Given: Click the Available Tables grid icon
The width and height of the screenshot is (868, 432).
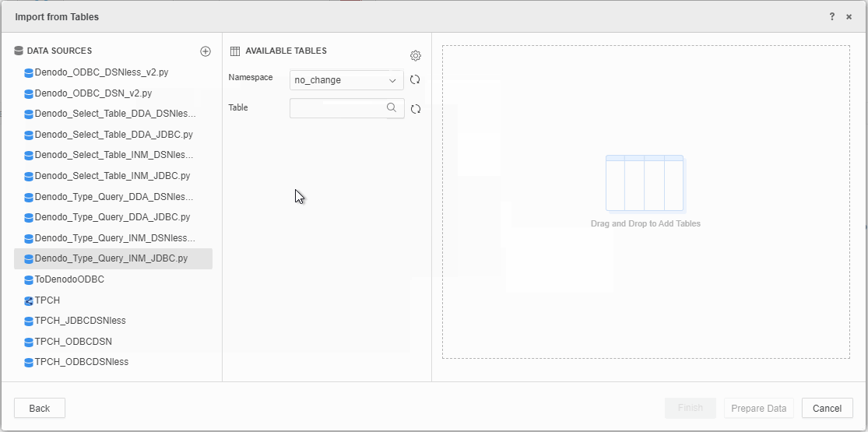Looking at the screenshot, I should click(x=235, y=51).
